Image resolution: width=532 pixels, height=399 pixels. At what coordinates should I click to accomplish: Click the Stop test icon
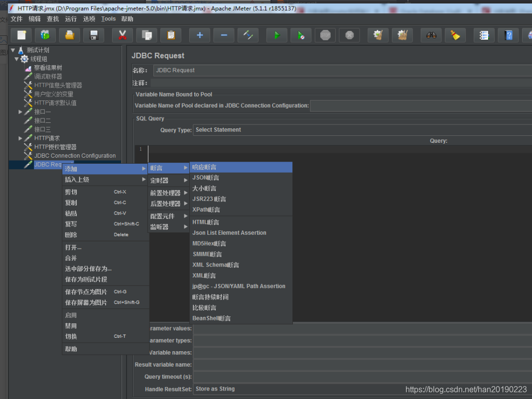coord(325,35)
